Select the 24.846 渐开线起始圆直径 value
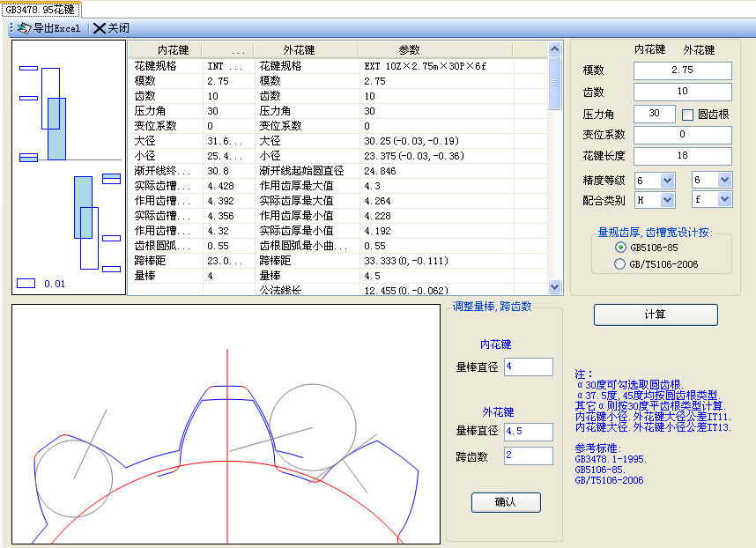Image resolution: width=756 pixels, height=548 pixels. (x=436, y=171)
